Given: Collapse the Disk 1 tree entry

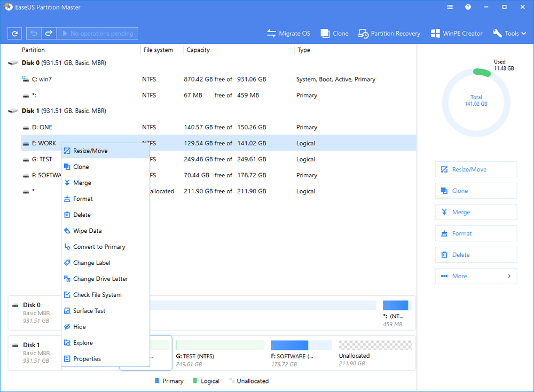Looking at the screenshot, I should click(x=12, y=111).
